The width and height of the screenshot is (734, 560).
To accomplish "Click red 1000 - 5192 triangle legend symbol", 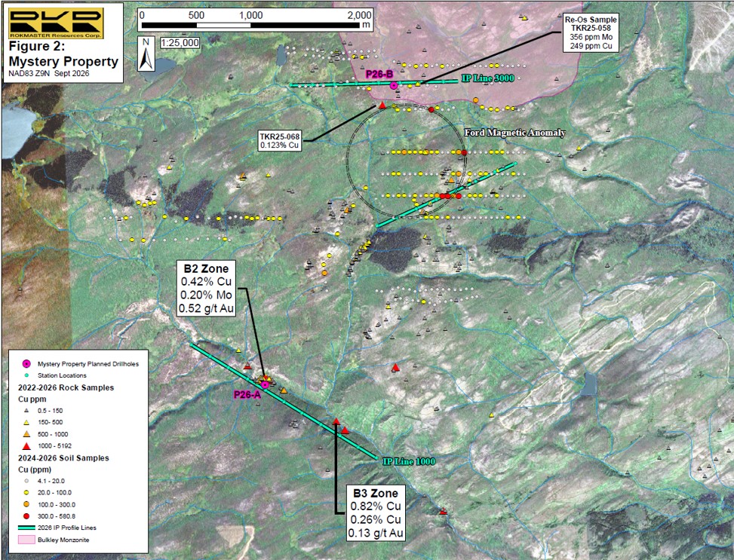I will (26, 446).
